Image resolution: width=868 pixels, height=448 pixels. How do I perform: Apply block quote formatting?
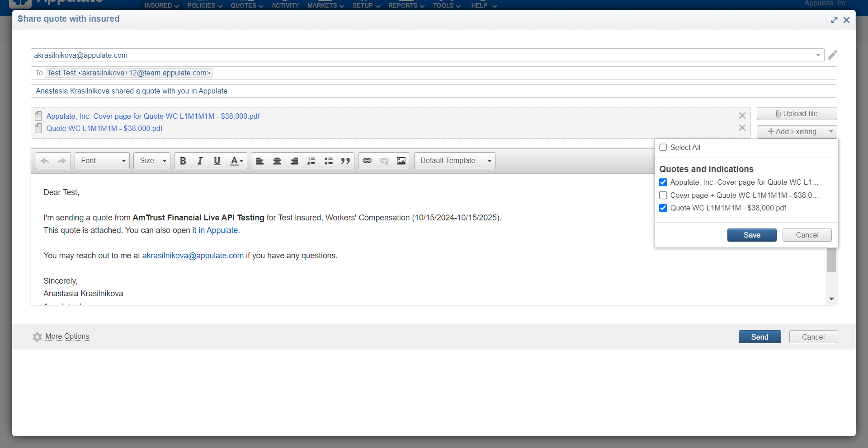(345, 161)
